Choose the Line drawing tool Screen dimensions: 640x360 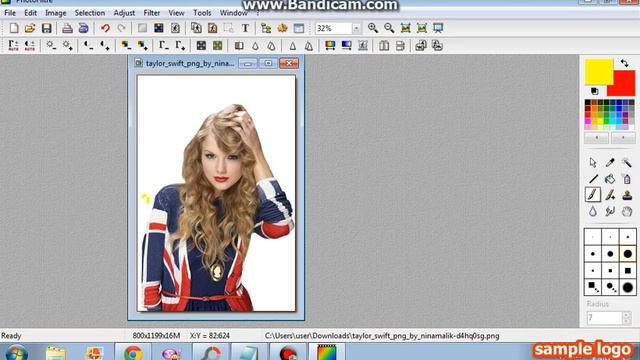pyautogui.click(x=593, y=179)
